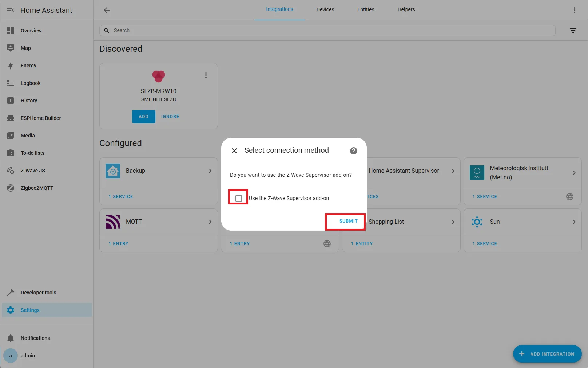Image resolution: width=588 pixels, height=368 pixels.
Task: Switch to the Devices tab
Action: pos(325,9)
